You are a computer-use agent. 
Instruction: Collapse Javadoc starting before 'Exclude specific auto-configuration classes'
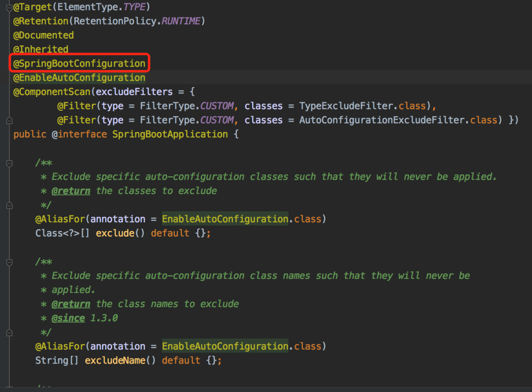point(9,163)
